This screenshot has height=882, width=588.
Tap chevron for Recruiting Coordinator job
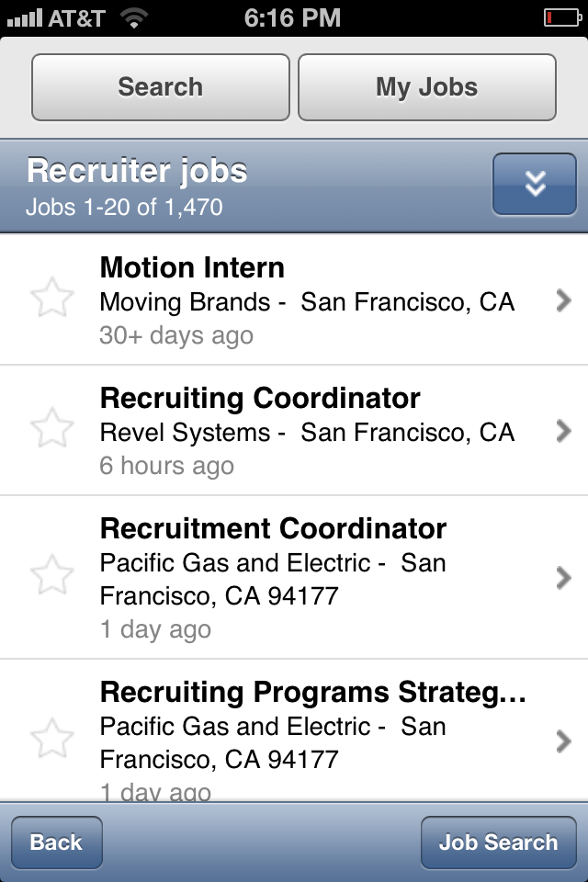coord(563,430)
